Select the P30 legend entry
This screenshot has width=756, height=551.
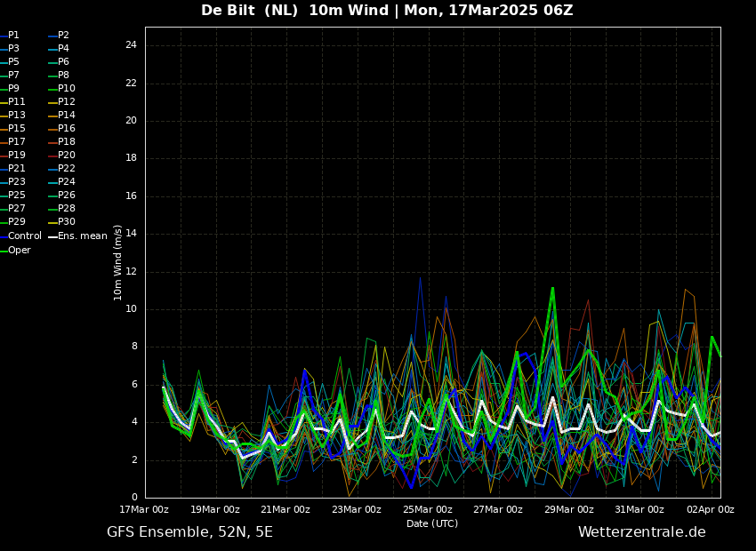67,222
